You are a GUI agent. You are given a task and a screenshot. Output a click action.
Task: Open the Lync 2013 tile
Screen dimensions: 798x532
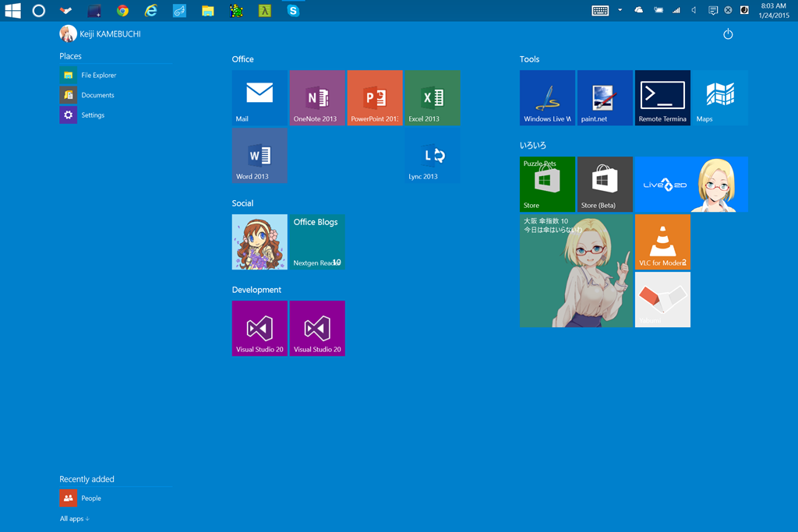pyautogui.click(x=433, y=156)
